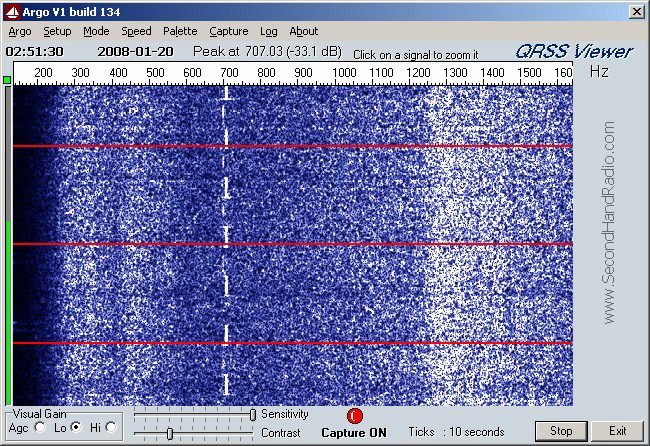Open the Mode menu

96,32
